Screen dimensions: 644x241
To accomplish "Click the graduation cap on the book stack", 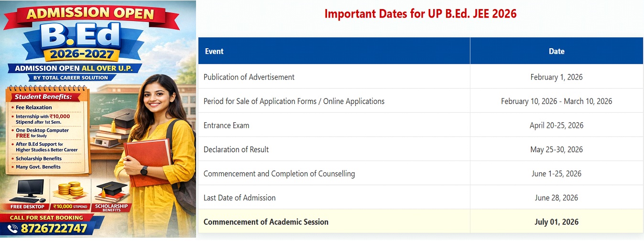I will (x=120, y=118).
